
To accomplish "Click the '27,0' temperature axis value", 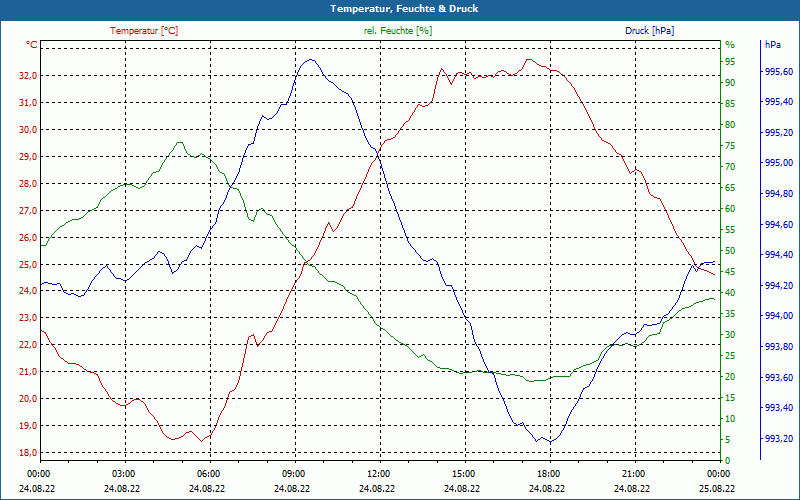I will [x=28, y=211].
